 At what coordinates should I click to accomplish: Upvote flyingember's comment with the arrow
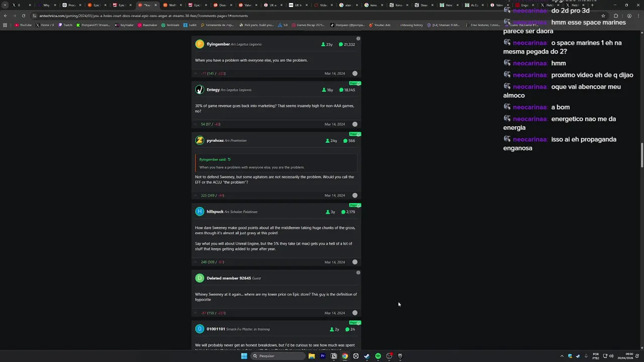pos(196,73)
